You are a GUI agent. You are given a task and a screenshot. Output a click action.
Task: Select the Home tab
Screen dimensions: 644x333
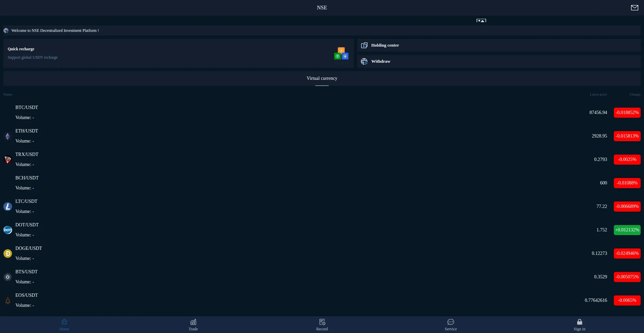[64, 325]
